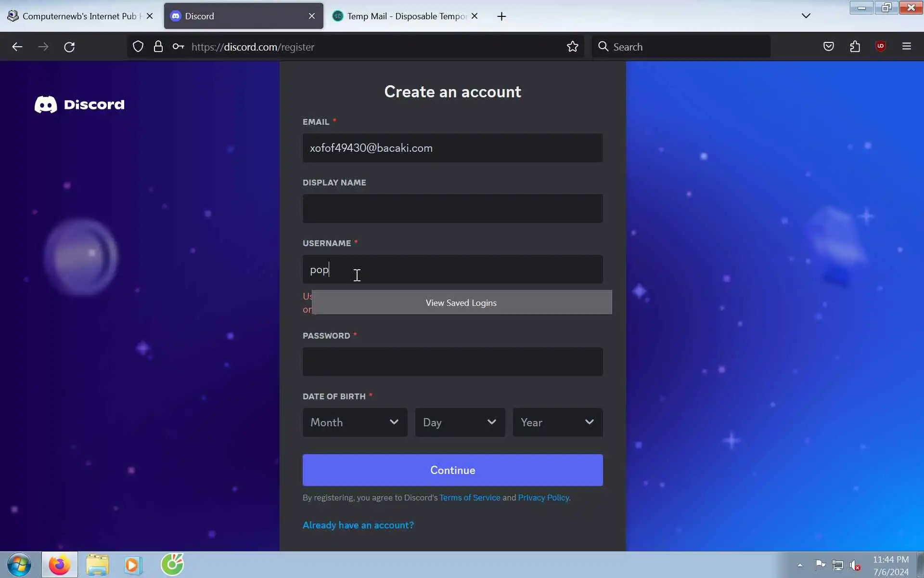The image size is (924, 578).
Task: Expand the Day dropdown
Action: click(460, 422)
